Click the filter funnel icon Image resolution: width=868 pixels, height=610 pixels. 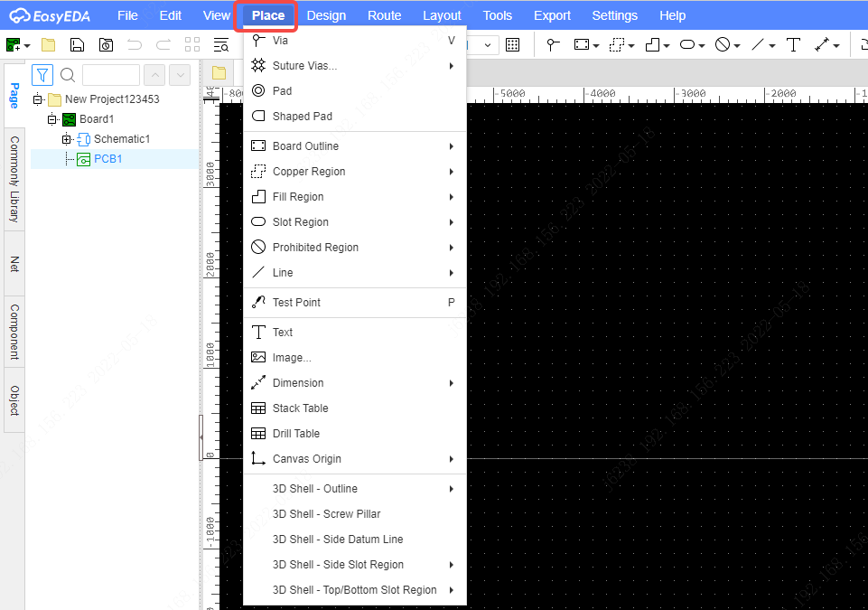[x=42, y=75]
